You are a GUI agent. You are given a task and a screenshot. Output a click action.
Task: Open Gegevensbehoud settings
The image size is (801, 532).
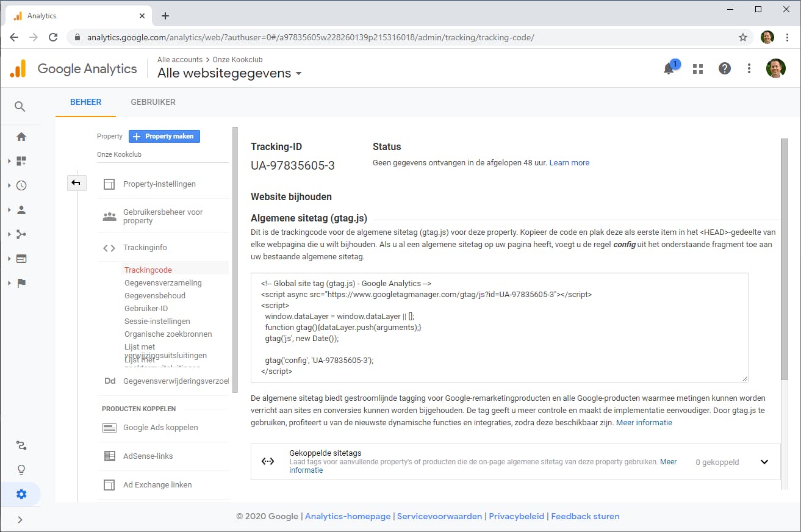pos(155,296)
